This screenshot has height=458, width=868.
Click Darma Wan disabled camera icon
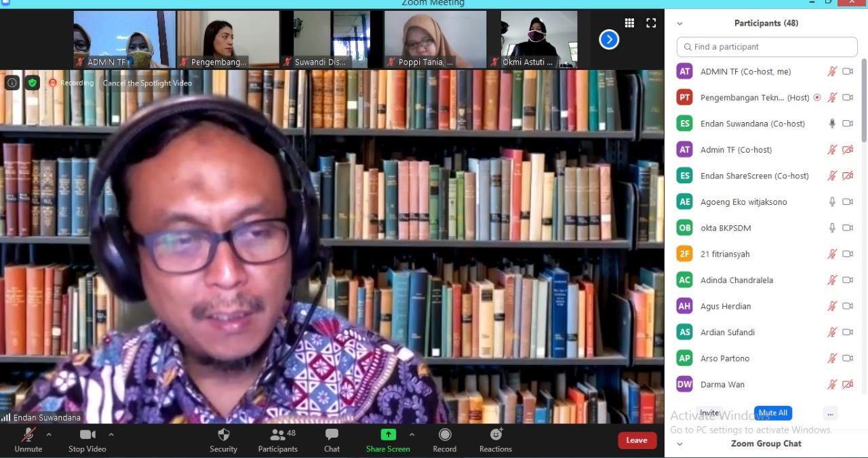848,384
